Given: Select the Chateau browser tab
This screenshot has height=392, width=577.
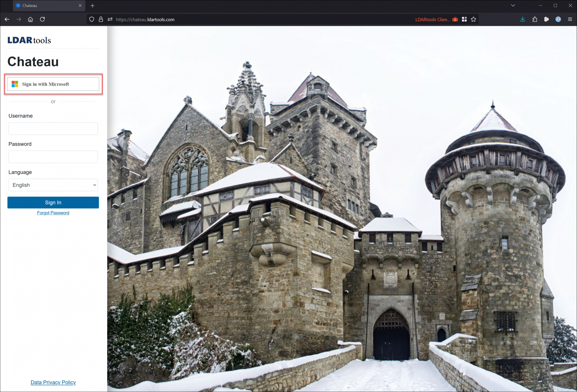Looking at the screenshot, I should [x=49, y=6].
